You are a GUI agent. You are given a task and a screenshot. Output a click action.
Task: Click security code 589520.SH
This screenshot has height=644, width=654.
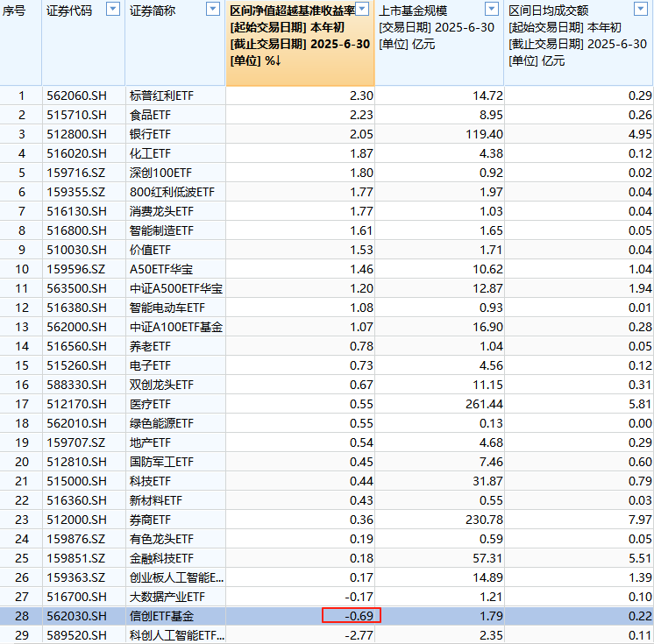click(x=76, y=634)
